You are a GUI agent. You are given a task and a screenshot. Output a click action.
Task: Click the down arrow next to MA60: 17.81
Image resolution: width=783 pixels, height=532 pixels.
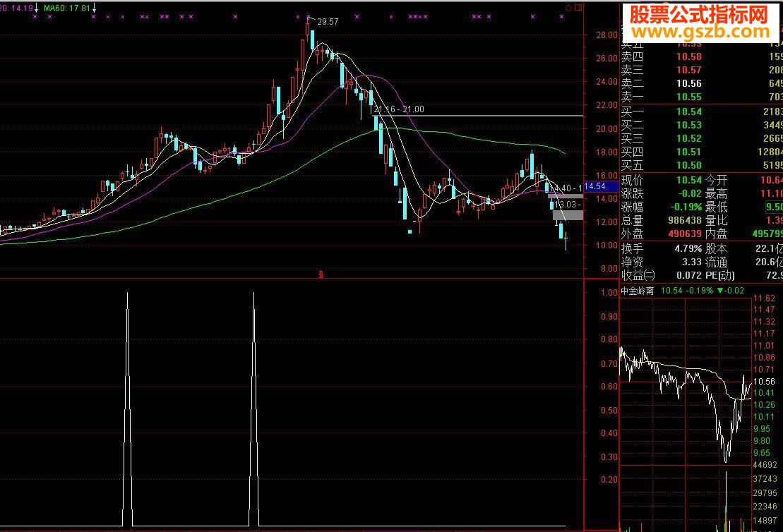click(x=94, y=8)
